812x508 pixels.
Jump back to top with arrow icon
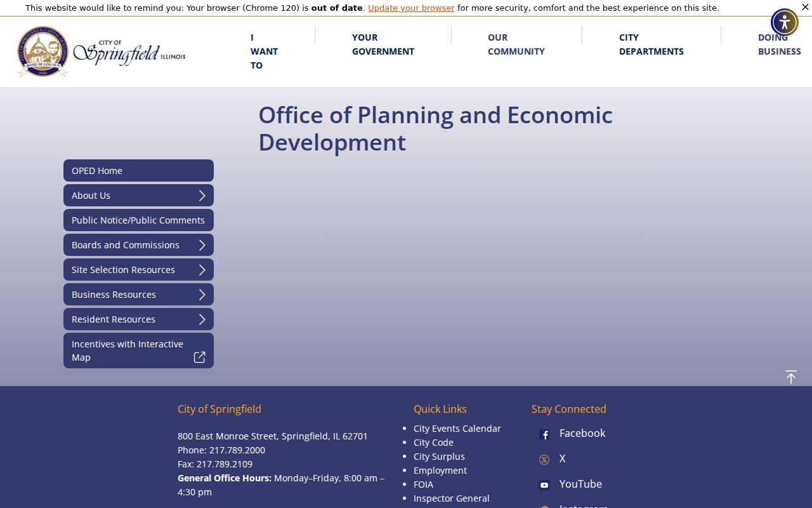pyautogui.click(x=790, y=377)
